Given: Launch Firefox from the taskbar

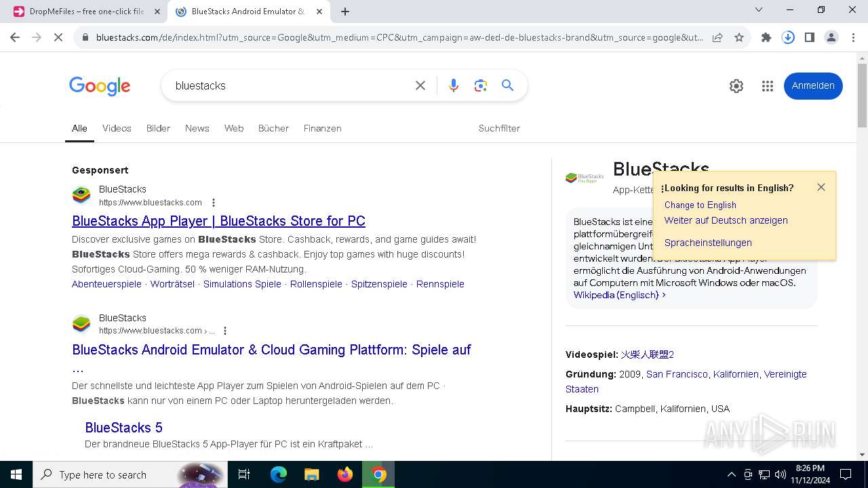Looking at the screenshot, I should point(344,474).
